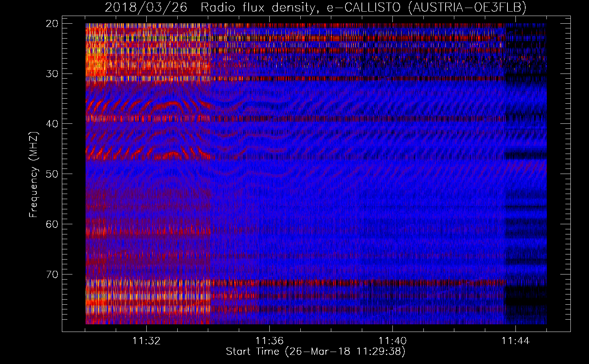This screenshot has width=589, height=364.
Task: Click the 70 frequency tick label
Action: [52, 274]
